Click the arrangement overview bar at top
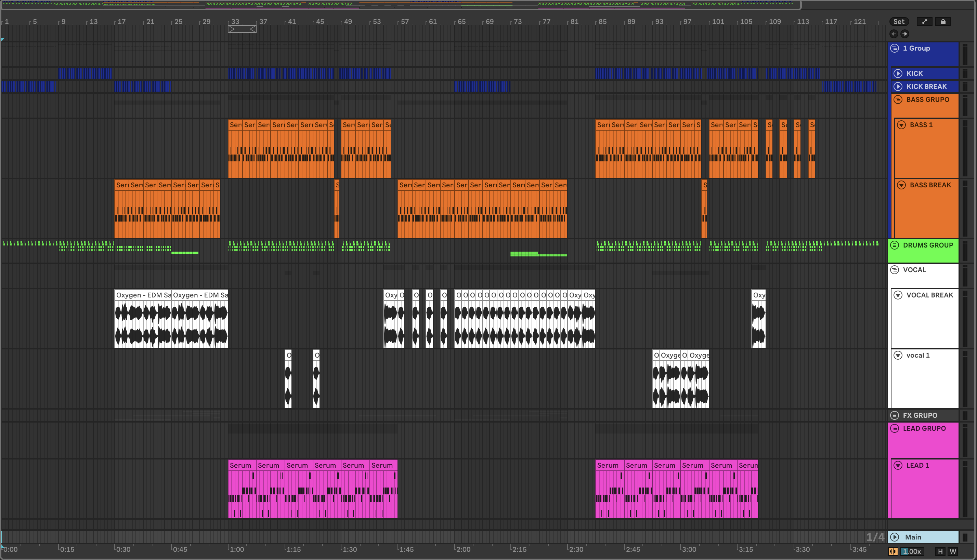This screenshot has height=560, width=977. (x=401, y=5)
